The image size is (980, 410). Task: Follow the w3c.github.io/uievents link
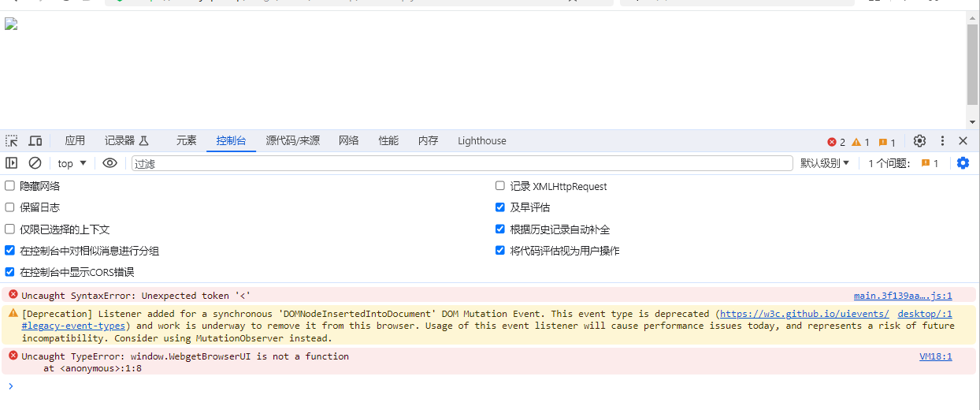(804, 314)
